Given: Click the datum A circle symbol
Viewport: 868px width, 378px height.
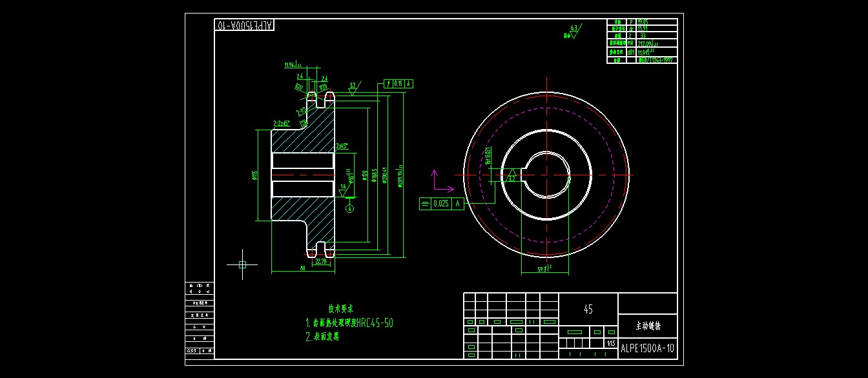Looking at the screenshot, I should tap(350, 208).
